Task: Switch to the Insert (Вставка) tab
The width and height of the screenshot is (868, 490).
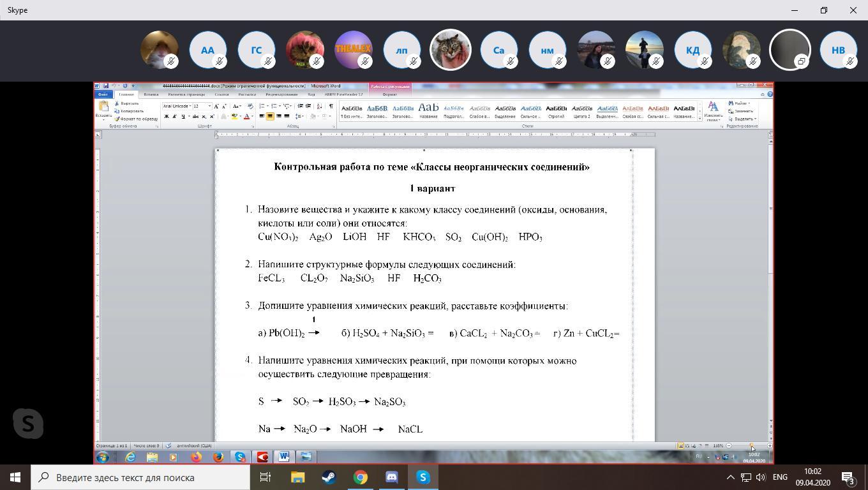Action: [x=151, y=94]
